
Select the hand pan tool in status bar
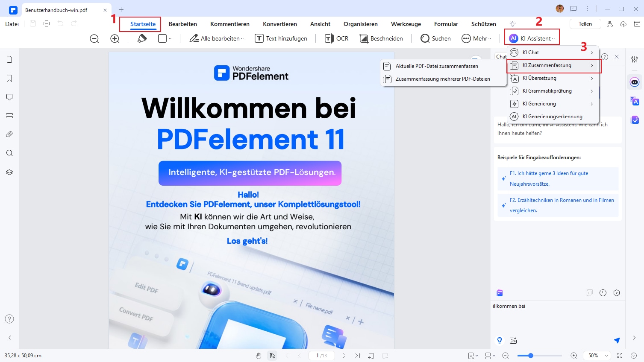[x=259, y=356]
